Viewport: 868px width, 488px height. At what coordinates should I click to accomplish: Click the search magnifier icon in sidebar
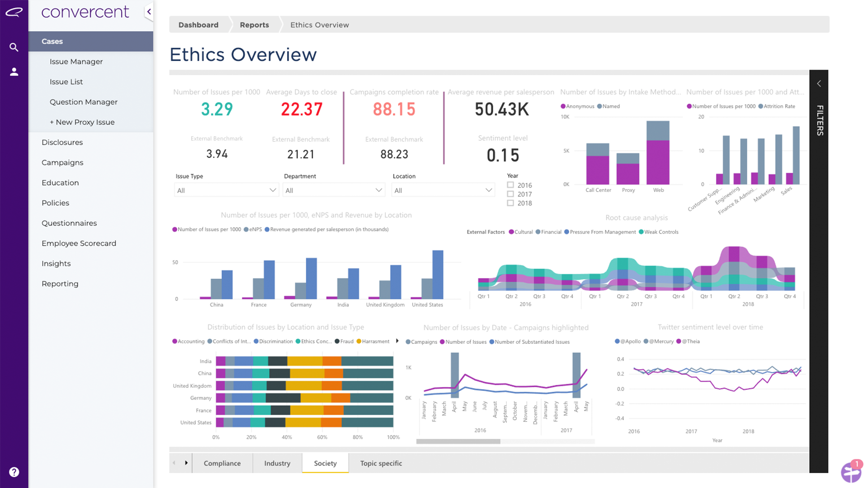14,47
